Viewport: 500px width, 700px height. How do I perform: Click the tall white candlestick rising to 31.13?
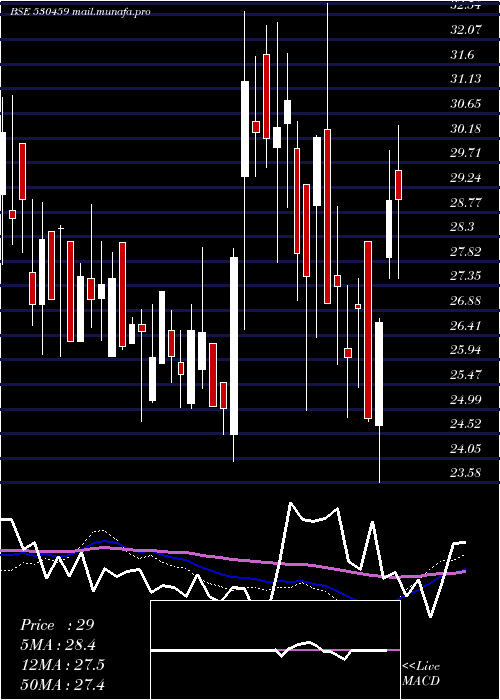tap(245, 129)
